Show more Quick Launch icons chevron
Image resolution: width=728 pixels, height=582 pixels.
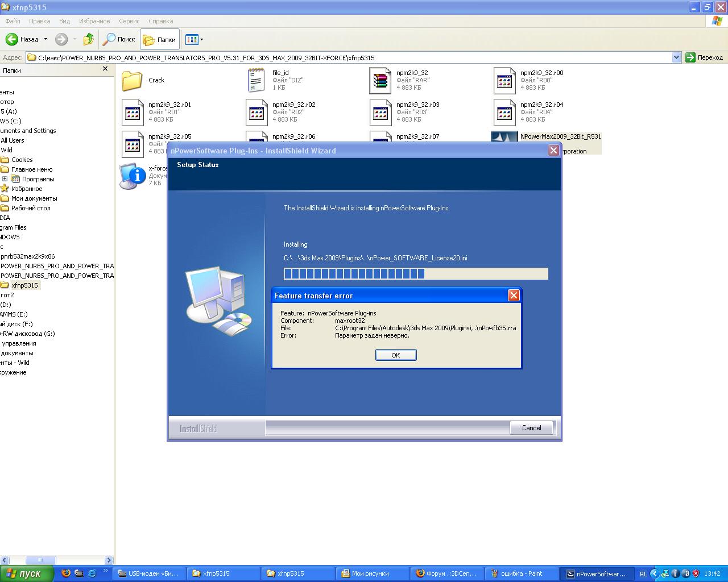point(105,570)
